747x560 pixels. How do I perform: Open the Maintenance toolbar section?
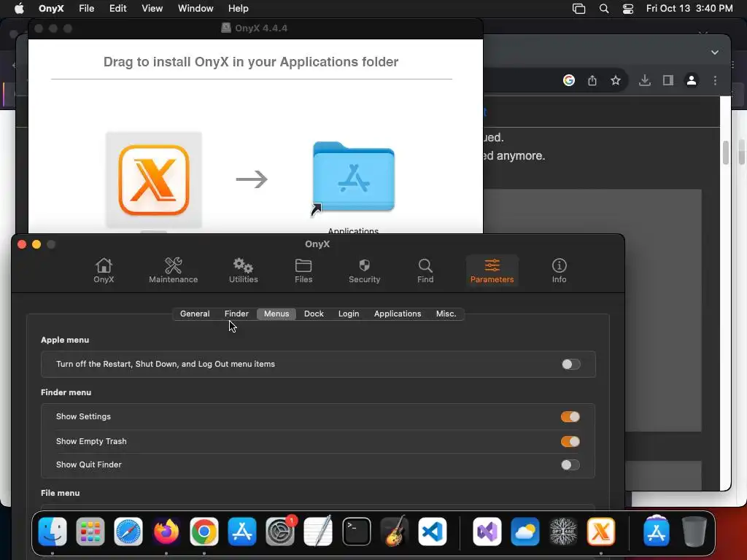coord(173,271)
